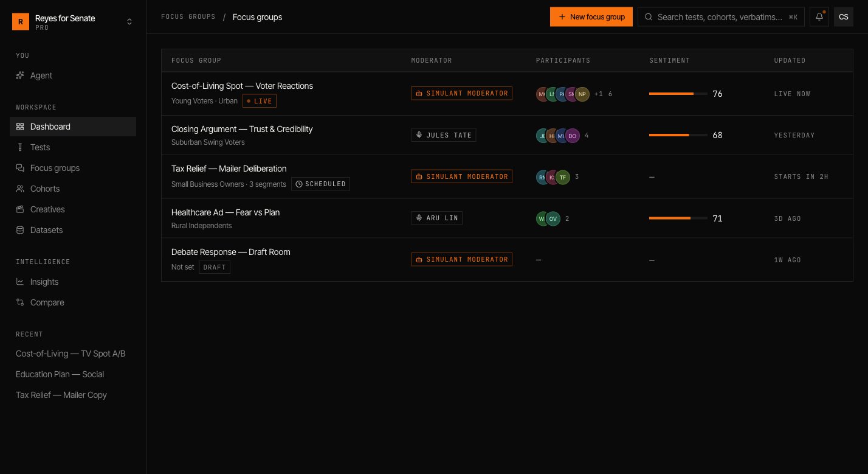868x474 pixels.
Task: Click the robot icon in Cost-of-Living moderator badge
Action: tap(419, 94)
